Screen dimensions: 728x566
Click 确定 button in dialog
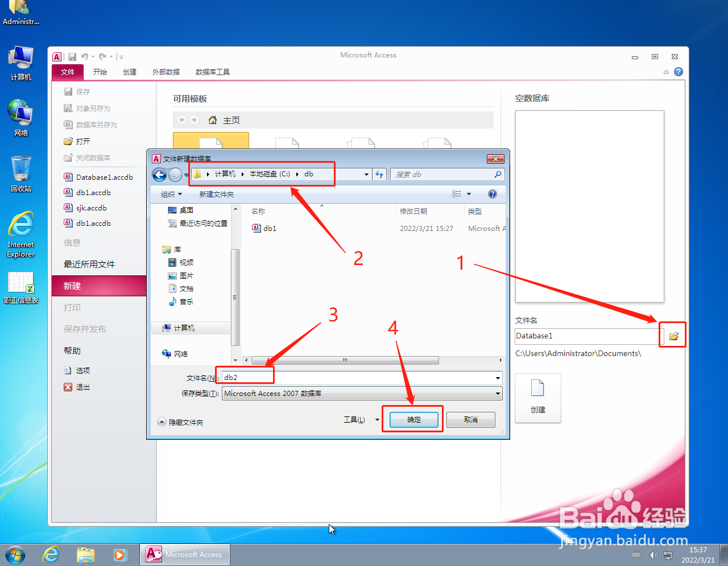pos(414,420)
